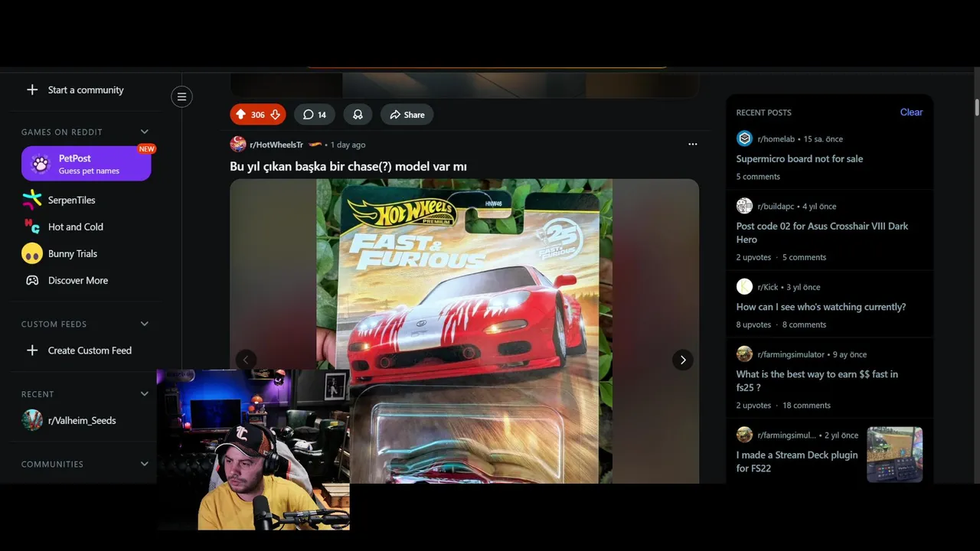
Task: Upvote the post with 306 votes
Action: [x=240, y=115]
